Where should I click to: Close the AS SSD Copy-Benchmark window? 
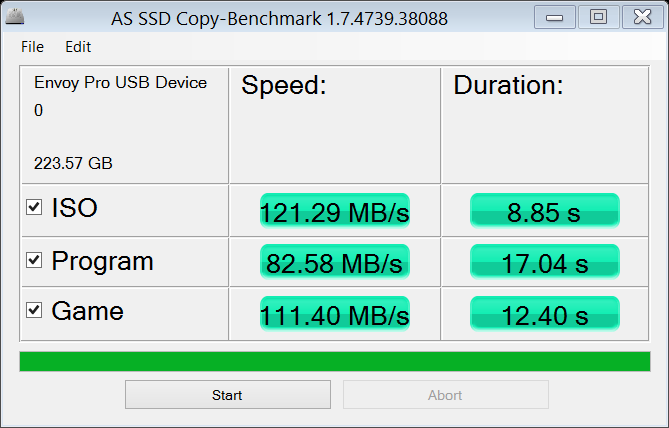pyautogui.click(x=641, y=17)
